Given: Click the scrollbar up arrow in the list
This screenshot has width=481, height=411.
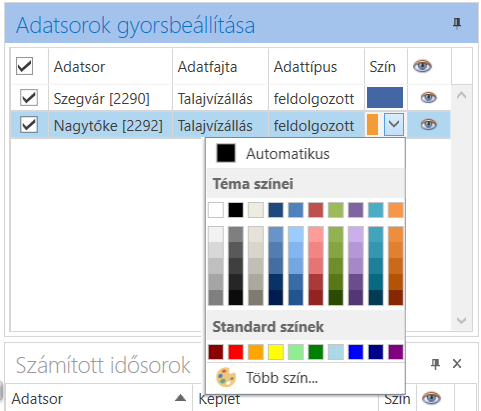Looking at the screenshot, I should [461, 96].
